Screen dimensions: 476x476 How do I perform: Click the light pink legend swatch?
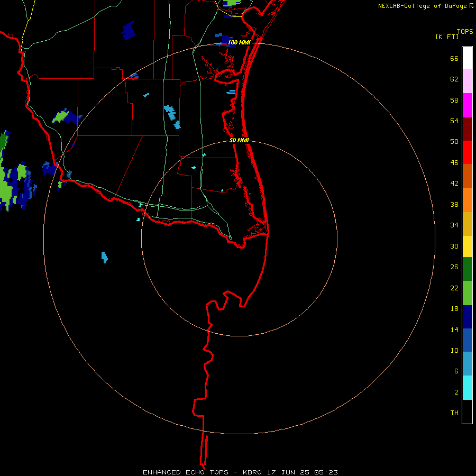pos(467,81)
